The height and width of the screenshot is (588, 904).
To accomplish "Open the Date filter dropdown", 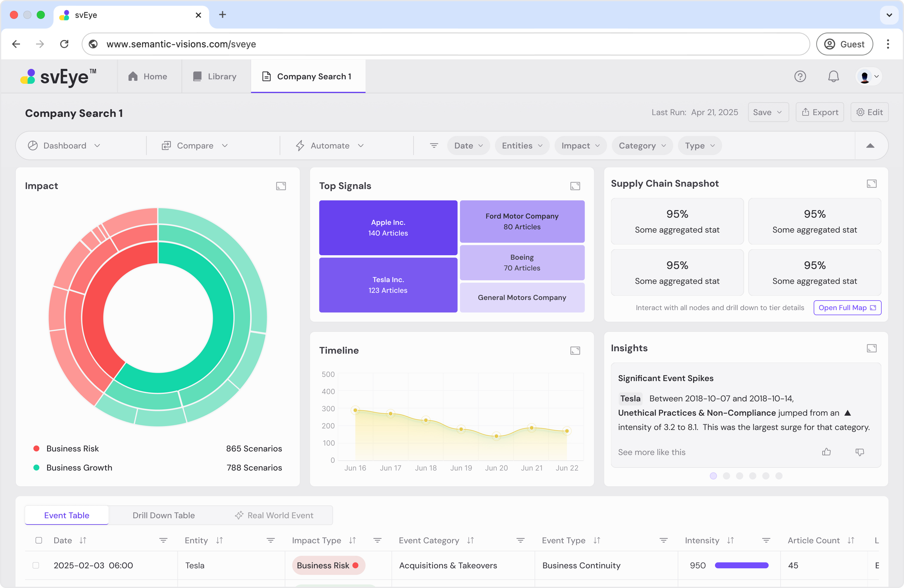I will (468, 146).
